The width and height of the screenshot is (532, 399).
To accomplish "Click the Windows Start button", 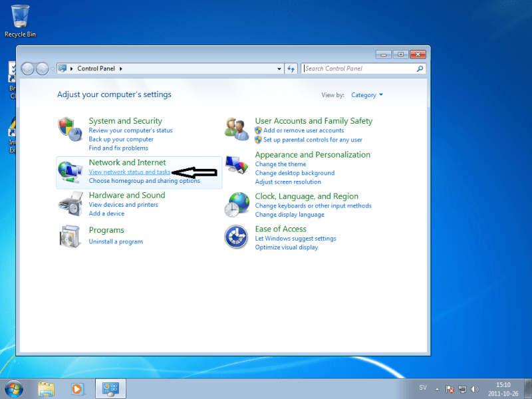I will pos(13,388).
